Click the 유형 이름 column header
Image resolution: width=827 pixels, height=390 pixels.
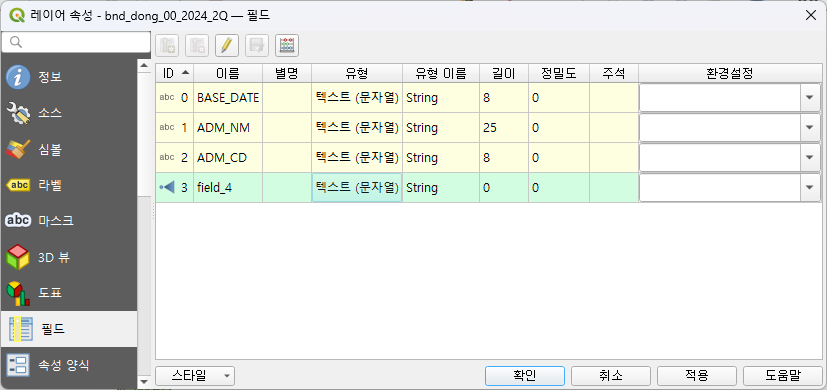pyautogui.click(x=441, y=73)
